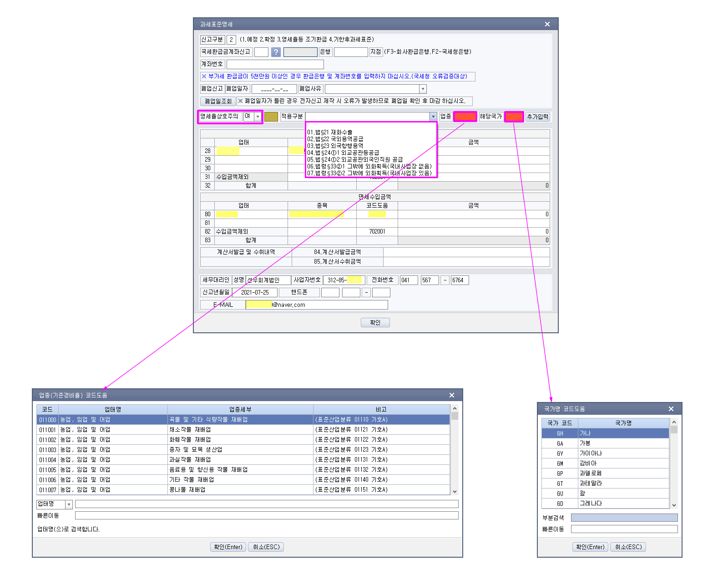Click the 계좌번호 input field
Screen dimensions: 728x580
275,64
